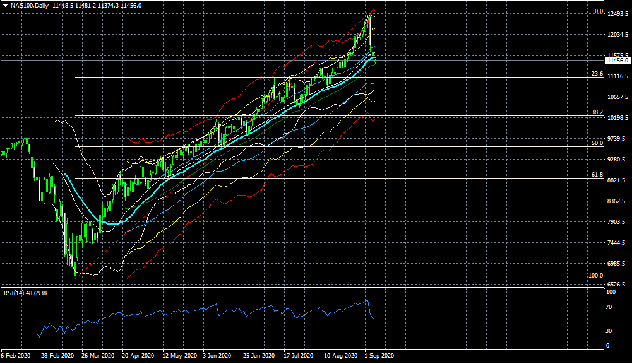Click the RSI scale value 100
Image resolution: width=632 pixels, height=364 pixels.
click(x=611, y=292)
